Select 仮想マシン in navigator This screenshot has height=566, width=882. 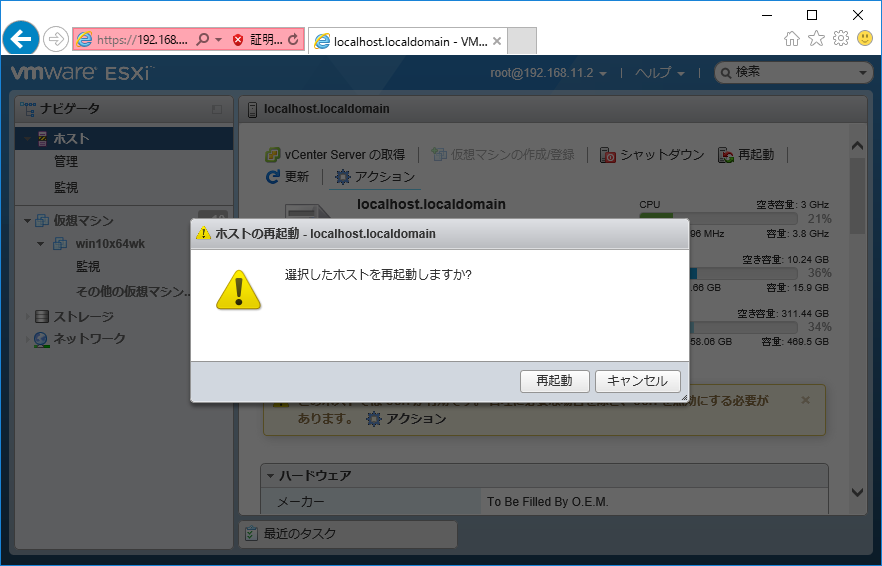pos(83,221)
